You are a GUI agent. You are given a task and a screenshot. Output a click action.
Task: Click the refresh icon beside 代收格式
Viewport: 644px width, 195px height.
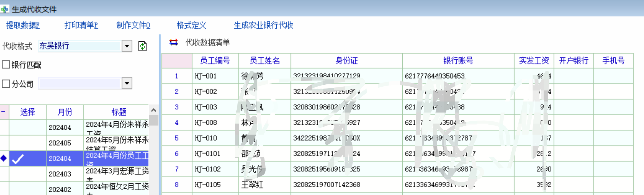point(142,46)
